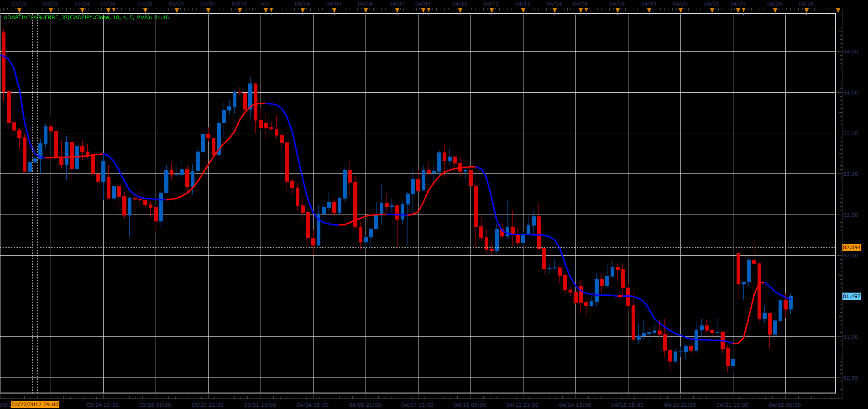This screenshot has width=868, height=409.
Task: Select the orange marker under 03/28
Action: (145, 10)
